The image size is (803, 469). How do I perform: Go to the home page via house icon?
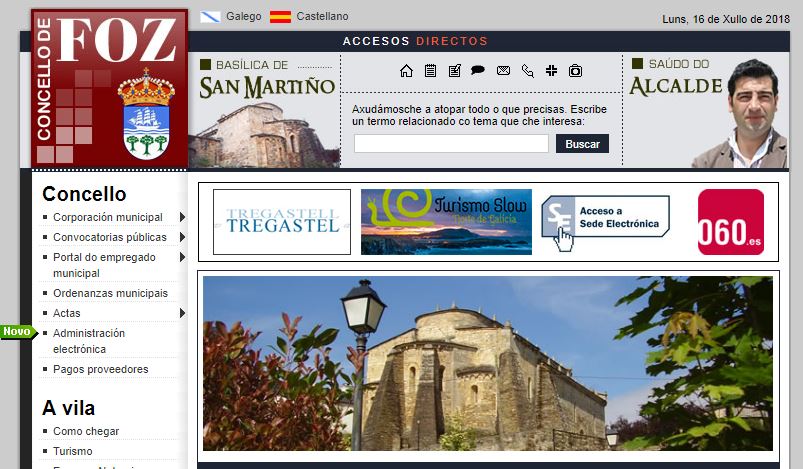[406, 71]
